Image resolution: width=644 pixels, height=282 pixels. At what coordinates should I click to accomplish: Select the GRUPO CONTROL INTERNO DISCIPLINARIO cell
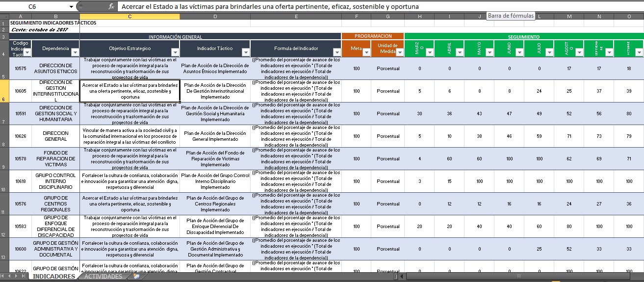[x=55, y=181]
